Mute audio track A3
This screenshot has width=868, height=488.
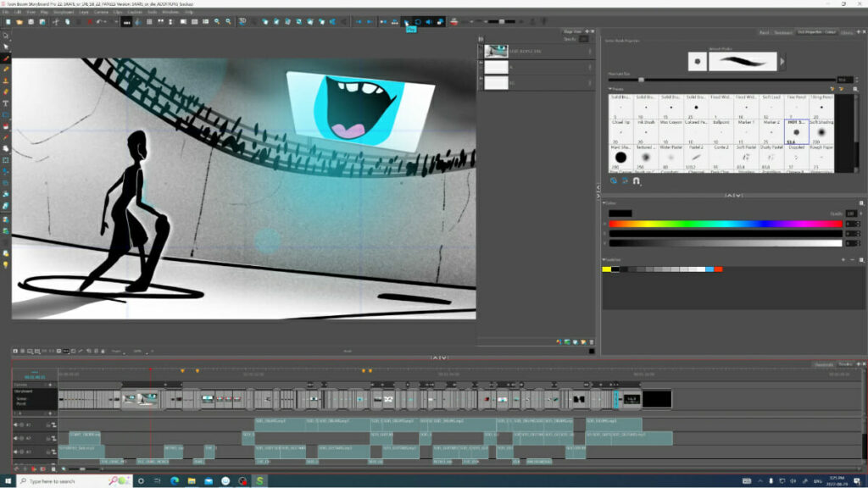pyautogui.click(x=15, y=452)
